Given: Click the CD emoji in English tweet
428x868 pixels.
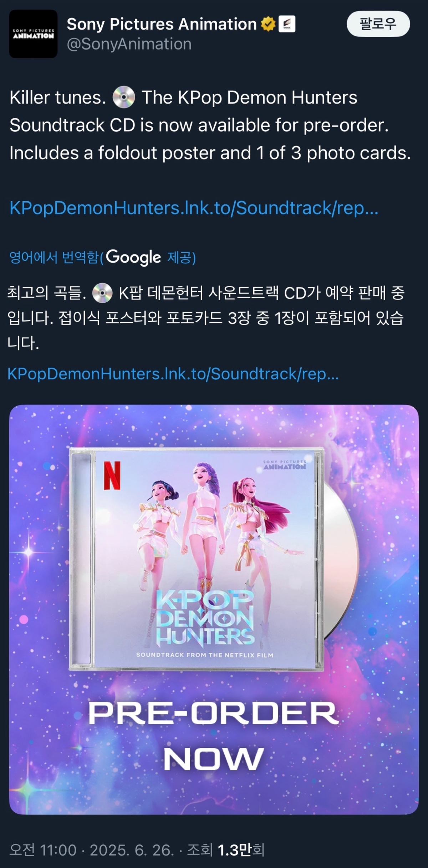Looking at the screenshot, I should point(124,97).
